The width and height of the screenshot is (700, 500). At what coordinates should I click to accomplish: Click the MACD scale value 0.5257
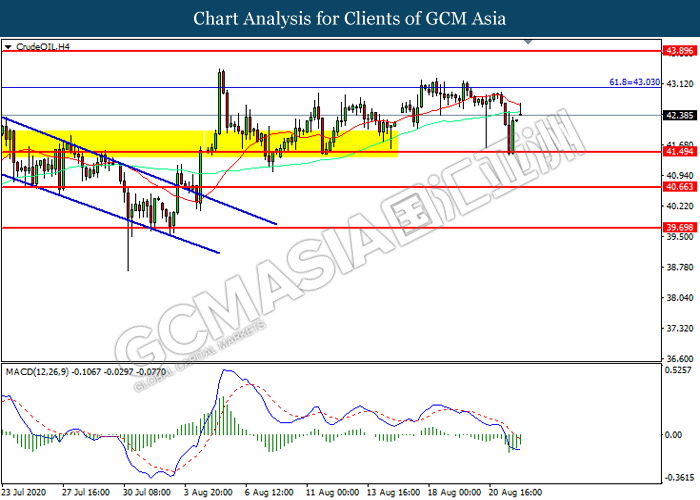coord(678,370)
